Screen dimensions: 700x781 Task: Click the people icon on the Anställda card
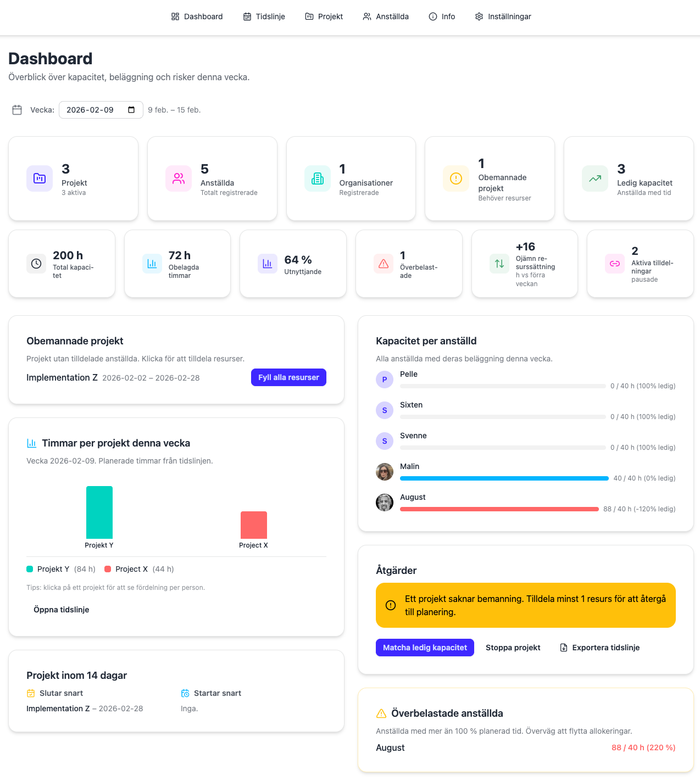pos(179,178)
